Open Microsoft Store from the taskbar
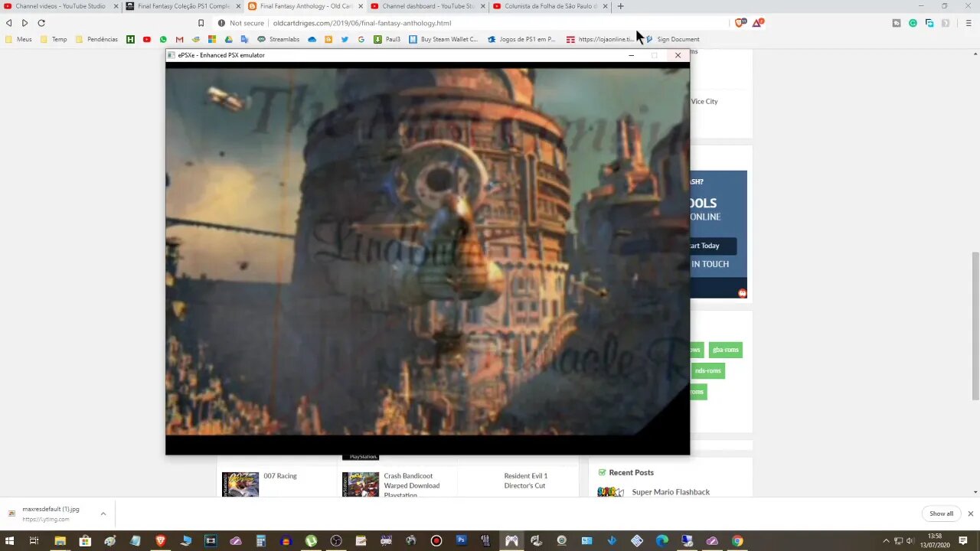This screenshot has height=551, width=980. 85,540
